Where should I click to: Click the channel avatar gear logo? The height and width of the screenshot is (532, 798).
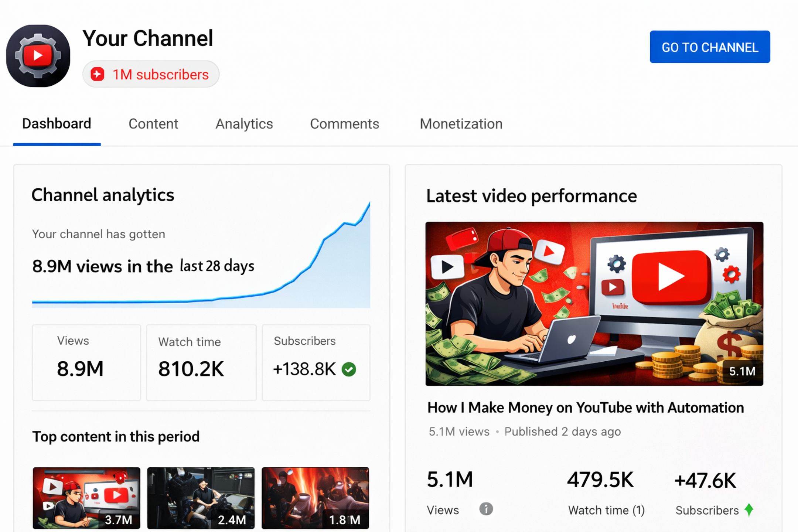pos(38,56)
